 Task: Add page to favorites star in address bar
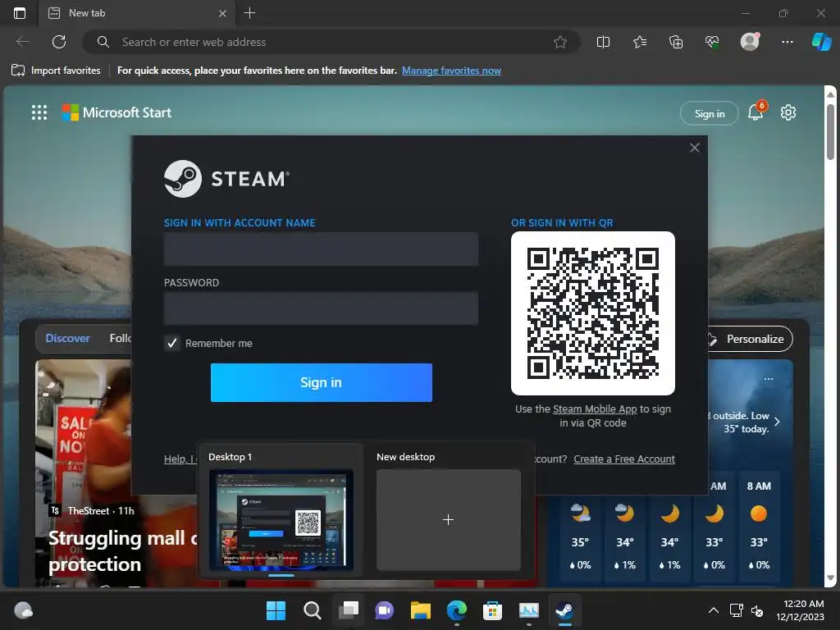(x=559, y=42)
